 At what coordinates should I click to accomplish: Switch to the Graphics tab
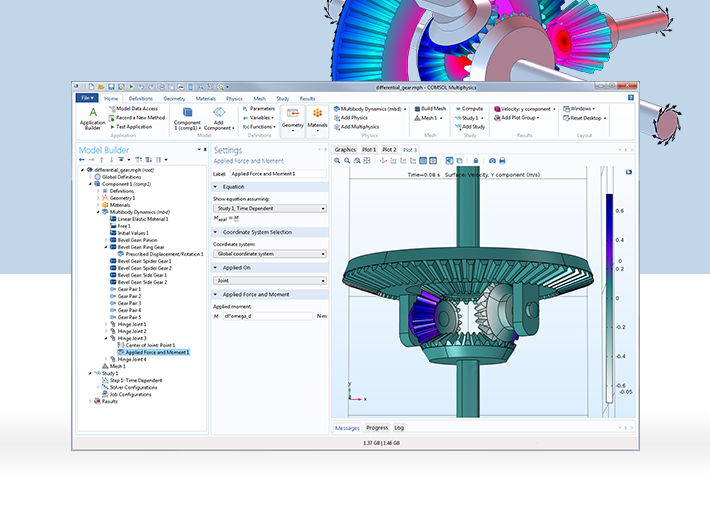click(345, 149)
